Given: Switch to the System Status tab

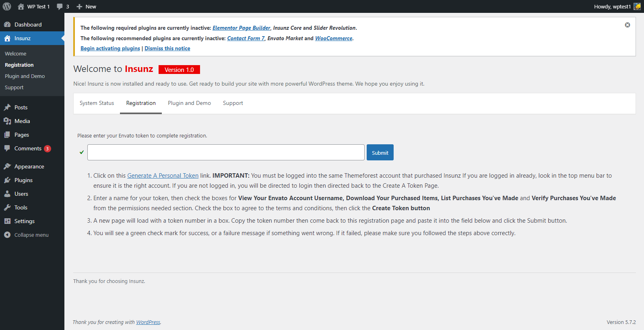Looking at the screenshot, I should [x=97, y=103].
